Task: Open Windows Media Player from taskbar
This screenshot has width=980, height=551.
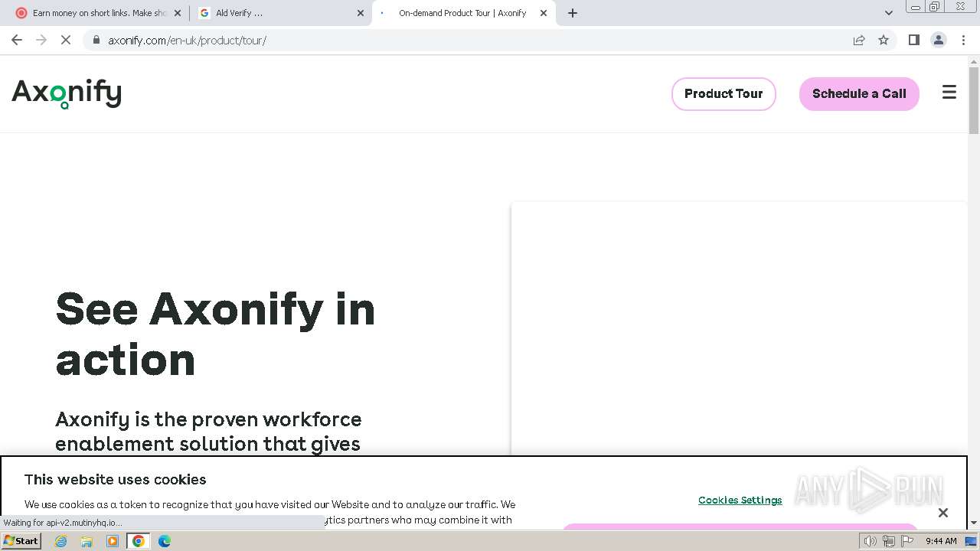Action: [x=113, y=541]
